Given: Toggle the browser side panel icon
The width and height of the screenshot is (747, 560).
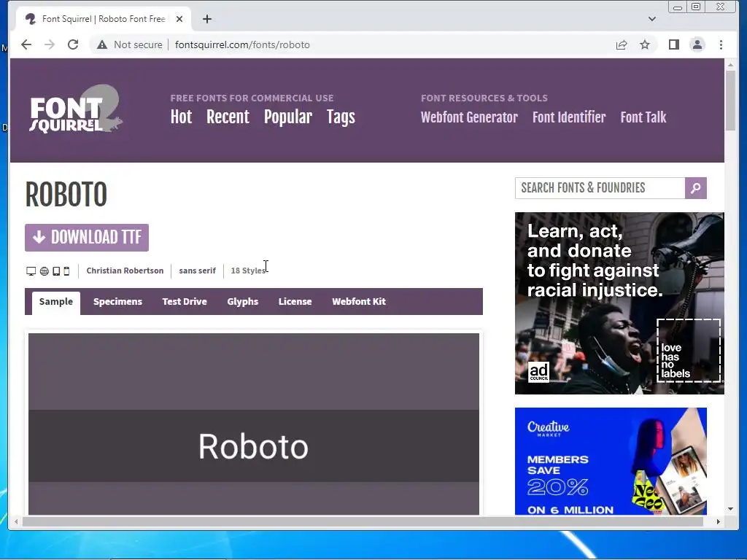Looking at the screenshot, I should tap(673, 44).
